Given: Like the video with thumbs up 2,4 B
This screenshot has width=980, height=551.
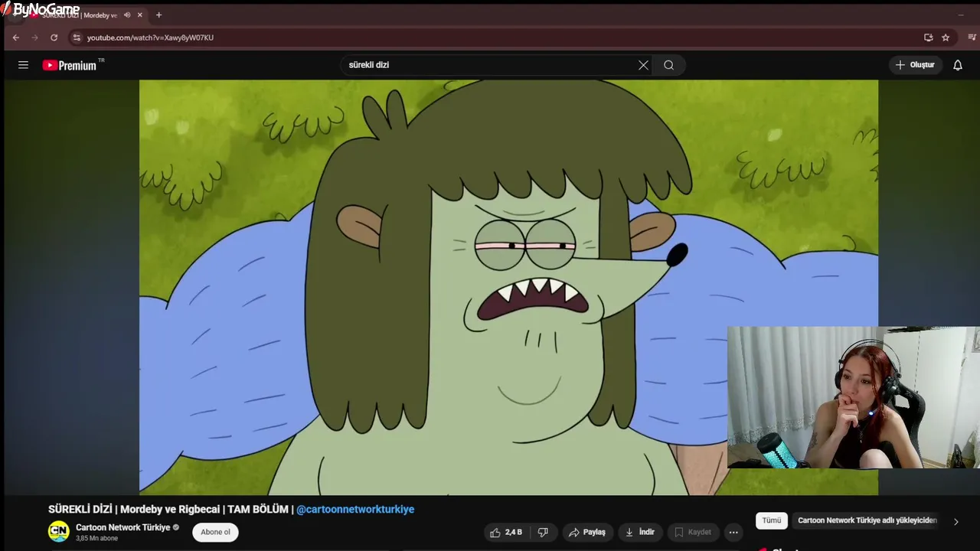Looking at the screenshot, I should [507, 532].
